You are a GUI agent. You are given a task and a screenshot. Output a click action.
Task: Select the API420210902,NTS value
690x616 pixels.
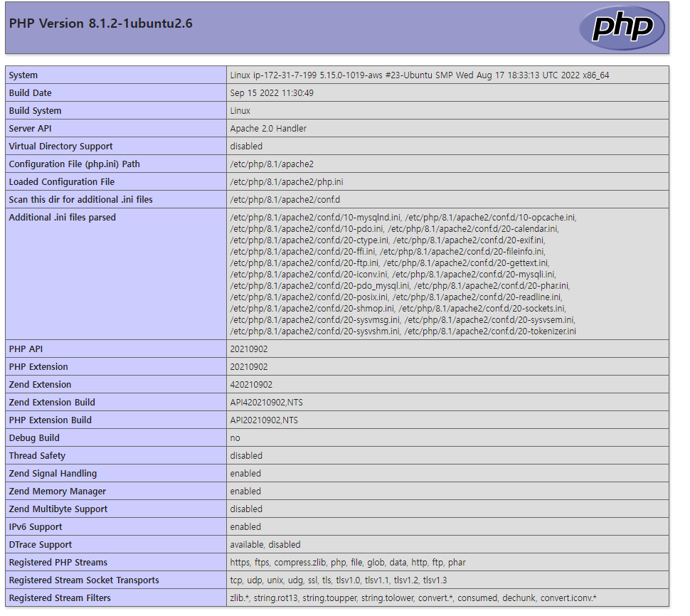click(266, 402)
